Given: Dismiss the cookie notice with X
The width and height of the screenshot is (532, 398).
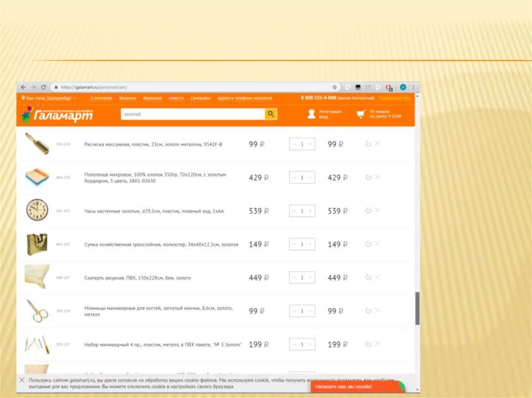Looking at the screenshot, I should (22, 380).
